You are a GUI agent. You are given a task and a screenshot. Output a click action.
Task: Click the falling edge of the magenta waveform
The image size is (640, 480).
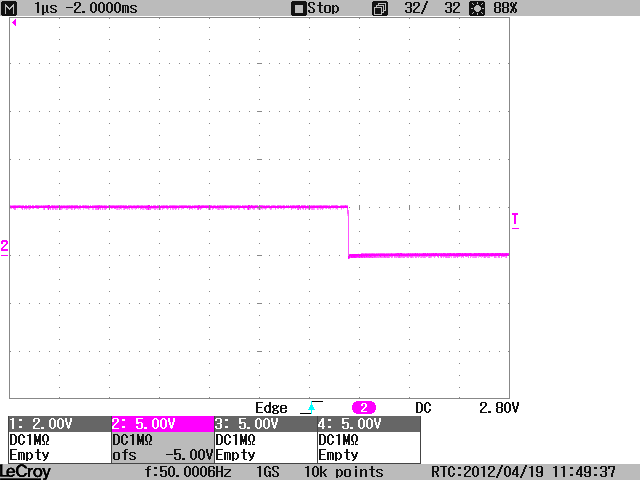coord(348,231)
